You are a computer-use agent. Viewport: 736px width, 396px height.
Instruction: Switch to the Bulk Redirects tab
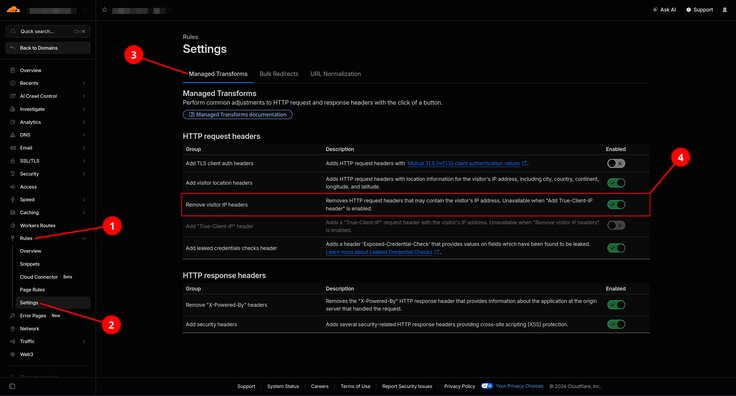pos(279,74)
